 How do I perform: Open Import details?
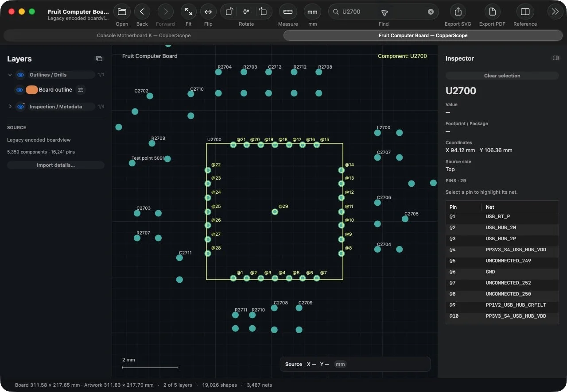coord(56,165)
